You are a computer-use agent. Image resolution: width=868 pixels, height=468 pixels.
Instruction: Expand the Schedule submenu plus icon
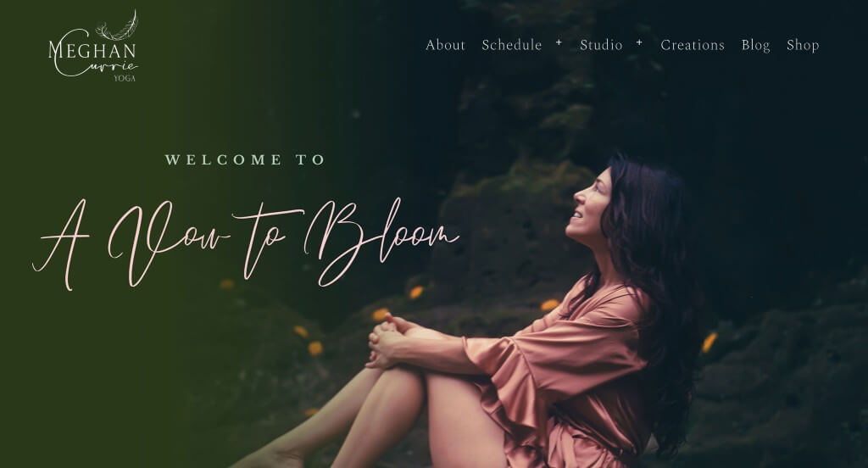point(559,42)
